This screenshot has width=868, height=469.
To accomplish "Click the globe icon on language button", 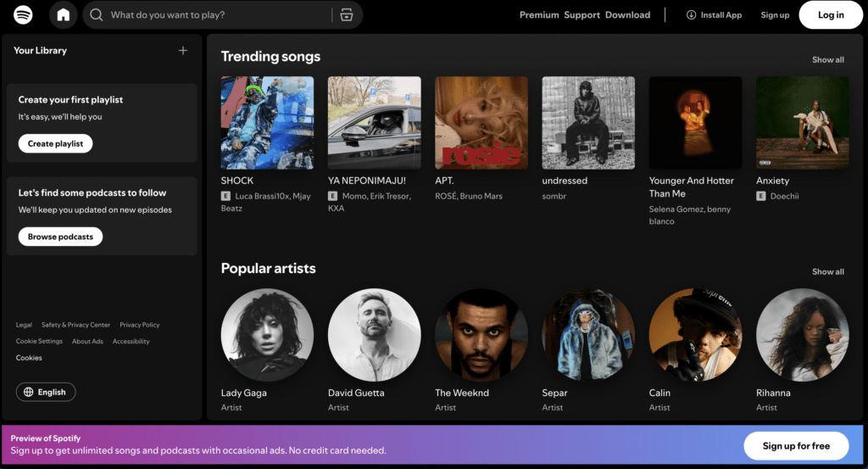I will [29, 392].
